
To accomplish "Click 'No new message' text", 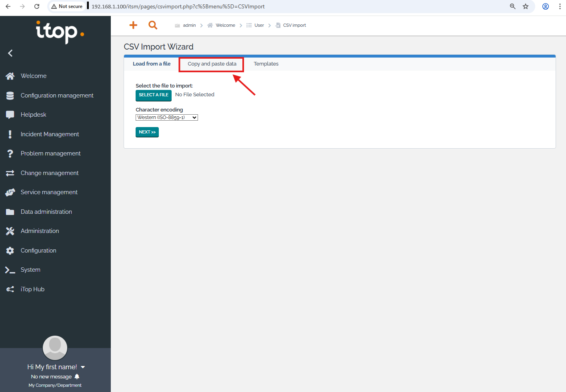I will point(51,377).
